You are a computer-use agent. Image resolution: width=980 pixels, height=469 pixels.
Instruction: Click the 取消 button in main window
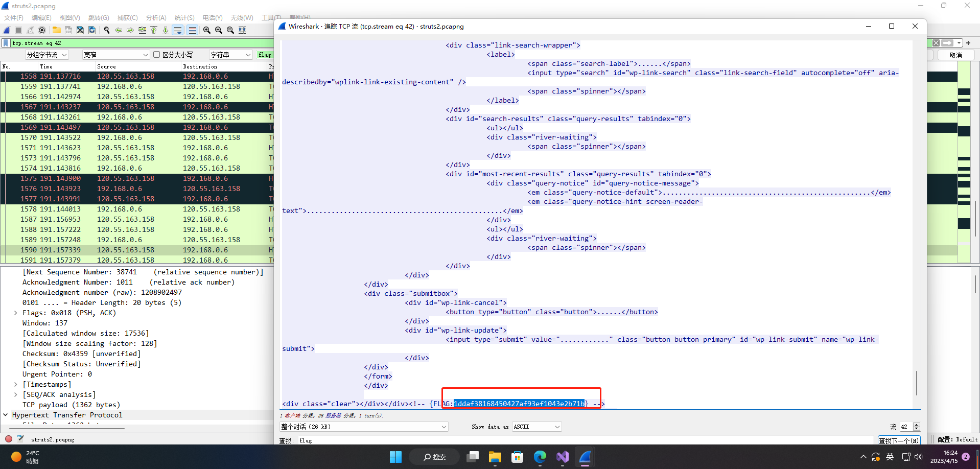pyautogui.click(x=955, y=55)
